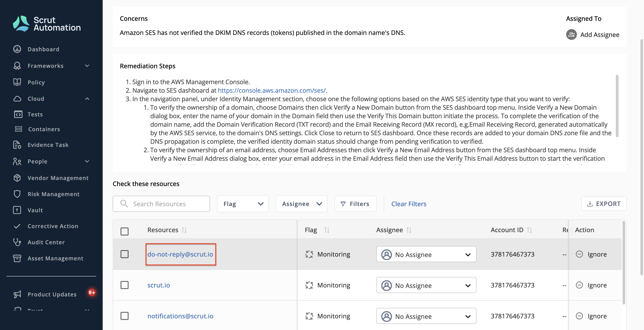Click the Asset Management archive icon
Viewport: 644px width, 330px height.
[x=17, y=258]
